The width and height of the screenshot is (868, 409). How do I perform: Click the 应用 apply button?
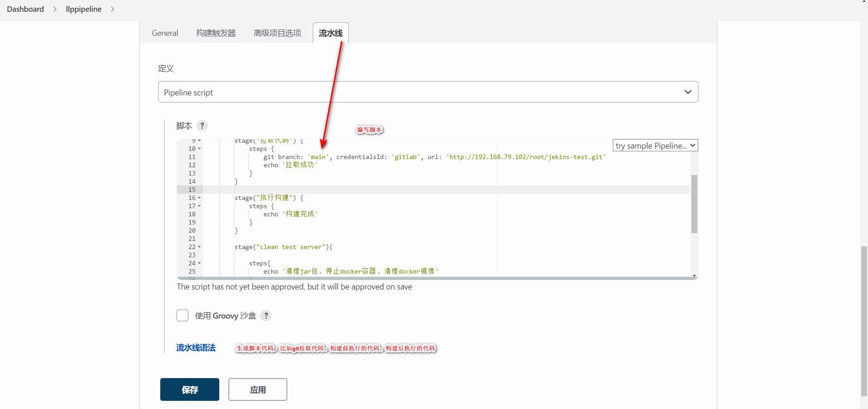tap(258, 389)
